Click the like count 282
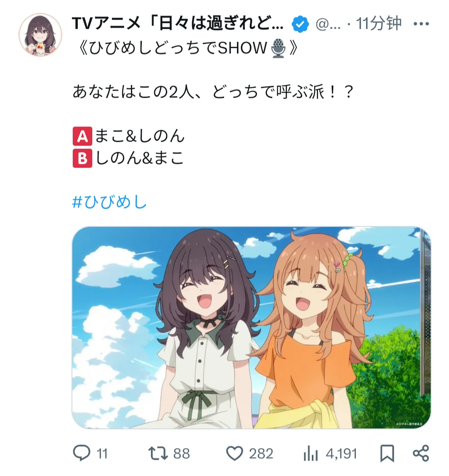 tap(261, 454)
